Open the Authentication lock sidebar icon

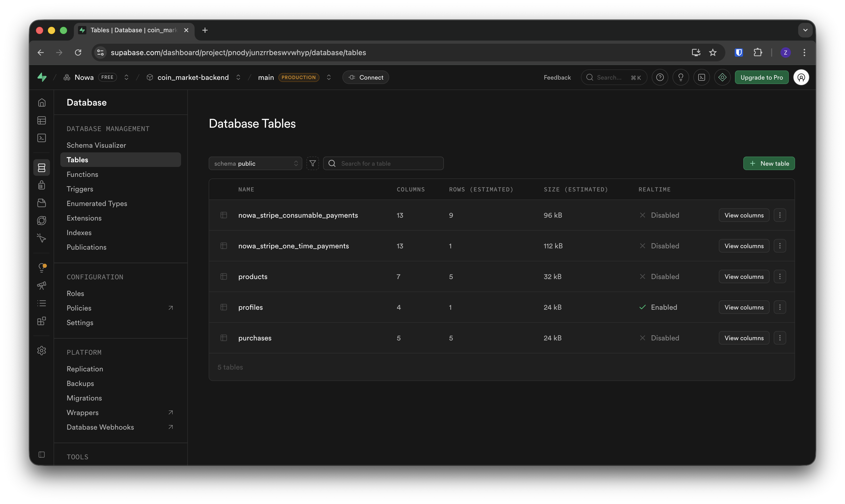(x=41, y=185)
